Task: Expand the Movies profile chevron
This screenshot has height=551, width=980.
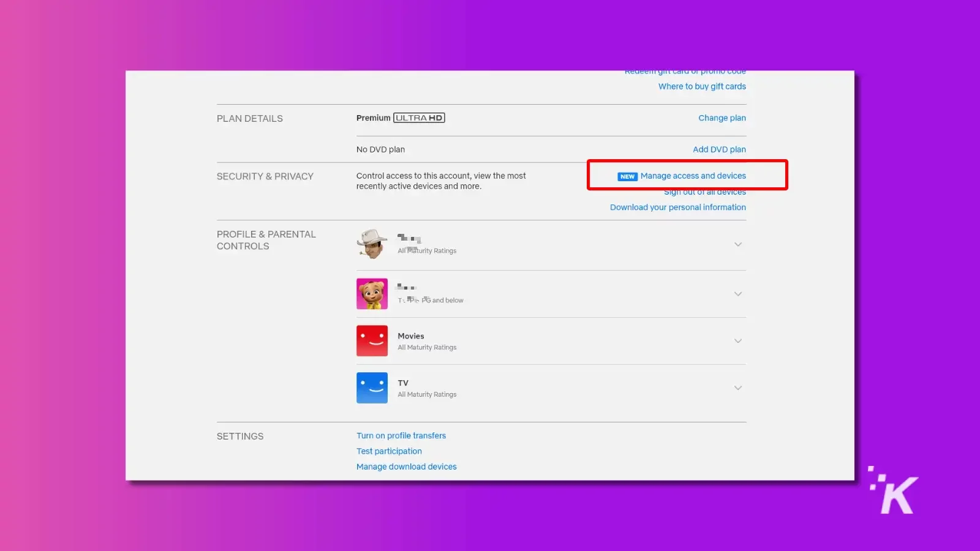Action: (738, 341)
